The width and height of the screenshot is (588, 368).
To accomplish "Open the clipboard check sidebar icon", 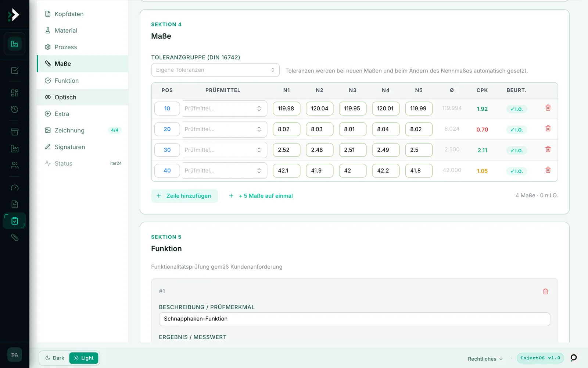I will [x=15, y=221].
